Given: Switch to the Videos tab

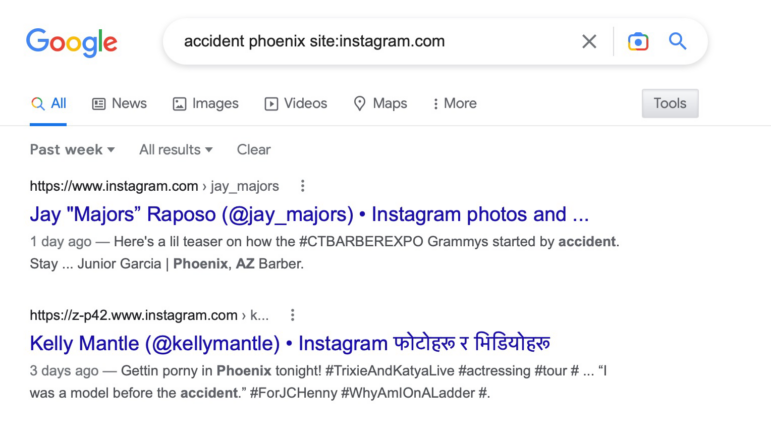Looking at the screenshot, I should [x=296, y=104].
